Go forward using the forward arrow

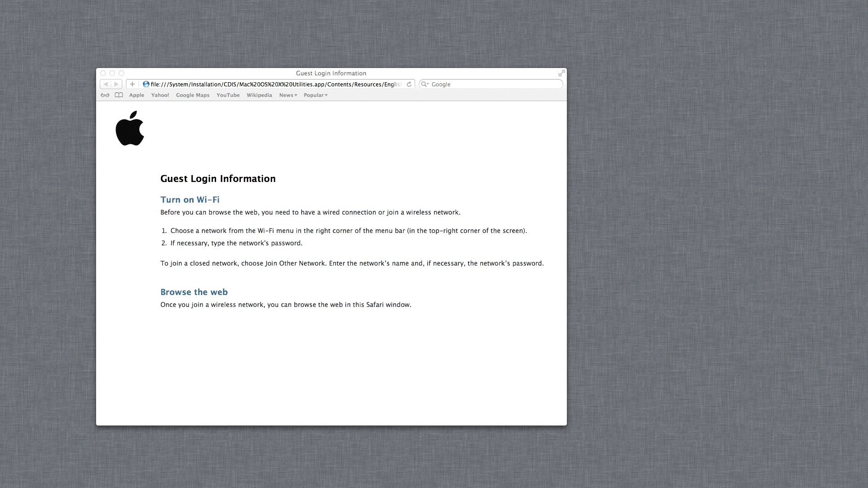tap(116, 84)
